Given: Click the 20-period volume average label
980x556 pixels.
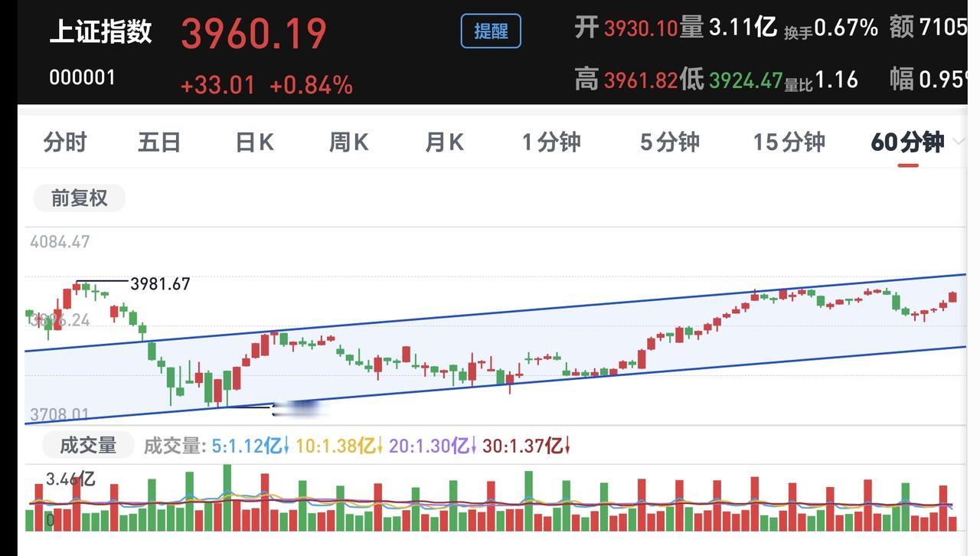Looking at the screenshot, I should click(x=433, y=446).
